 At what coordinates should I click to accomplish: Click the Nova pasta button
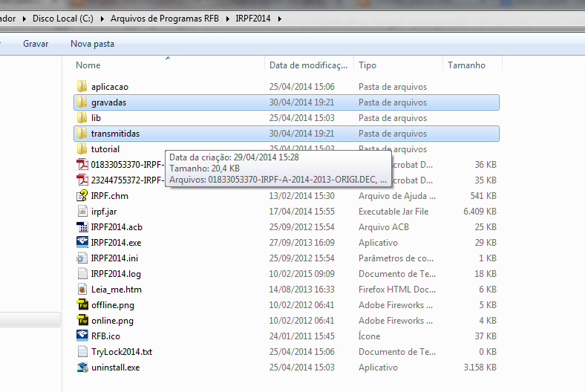pos(92,44)
